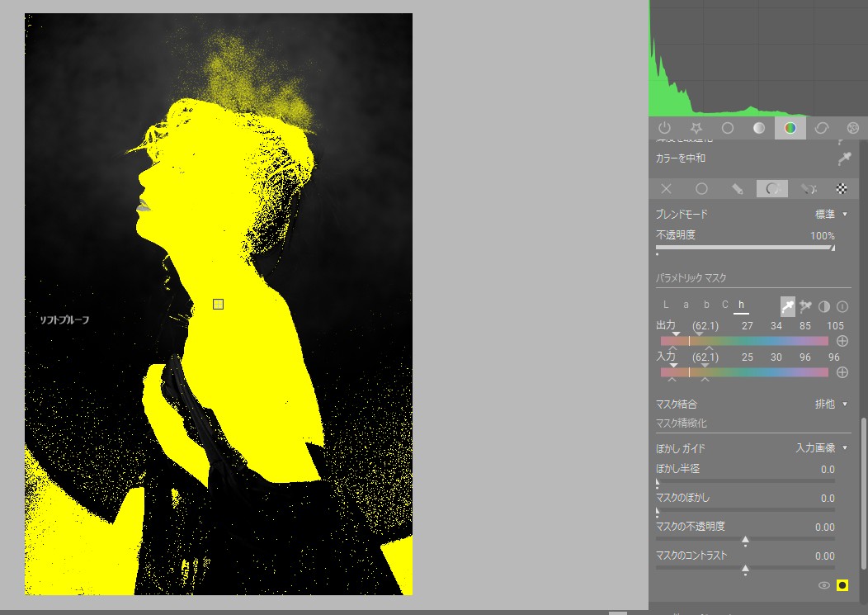
Task: Click the カラーを中和 label
Action: click(x=681, y=158)
